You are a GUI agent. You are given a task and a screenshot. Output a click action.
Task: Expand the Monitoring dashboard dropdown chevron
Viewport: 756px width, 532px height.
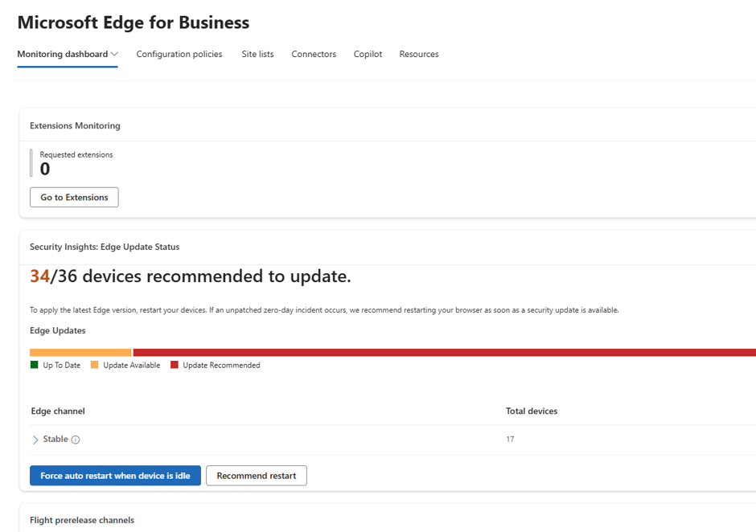tap(114, 54)
